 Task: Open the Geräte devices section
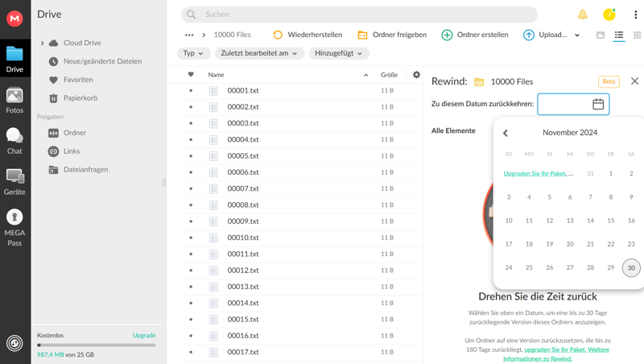point(14,181)
